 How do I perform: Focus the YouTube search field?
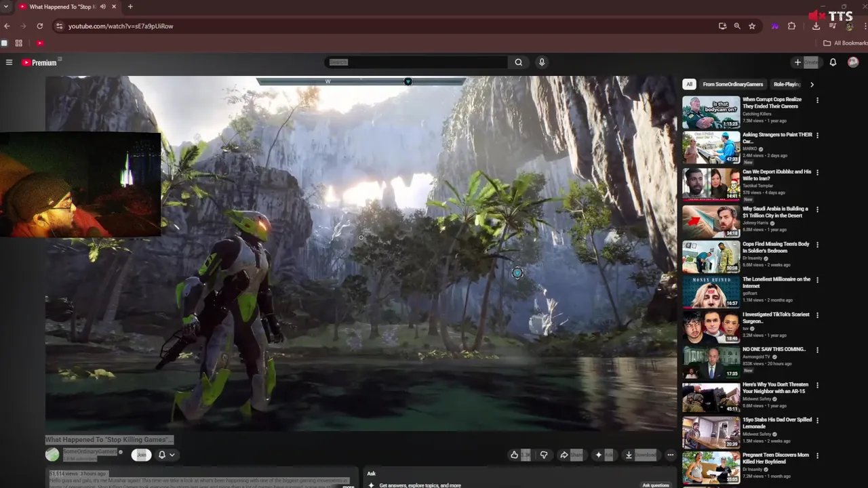pyautogui.click(x=416, y=62)
